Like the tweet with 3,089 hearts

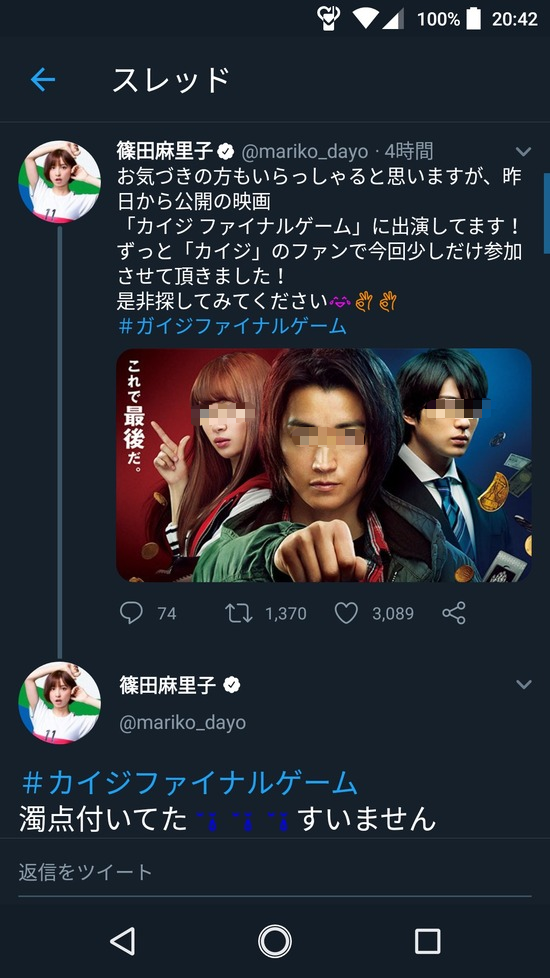346,613
